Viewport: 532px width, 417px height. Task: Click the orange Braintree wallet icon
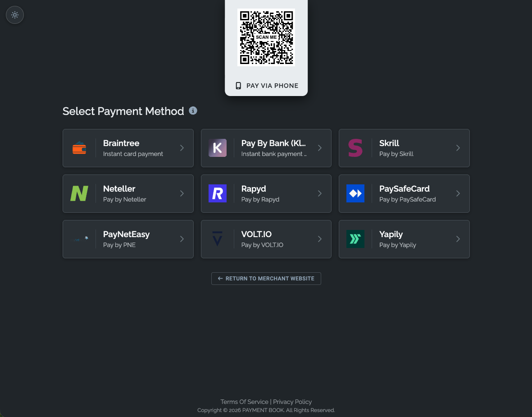pyautogui.click(x=79, y=148)
